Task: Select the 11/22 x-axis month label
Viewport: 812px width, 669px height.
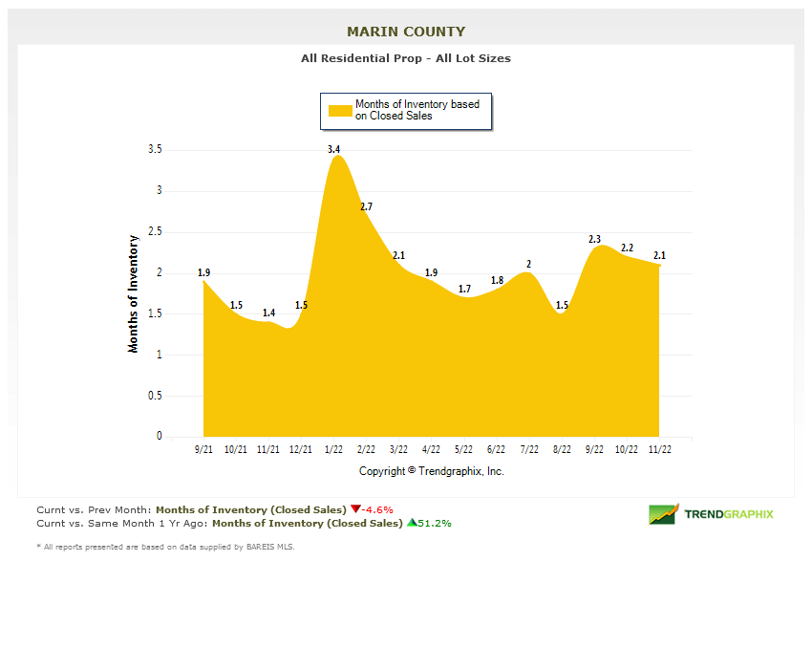Action: pyautogui.click(x=659, y=449)
